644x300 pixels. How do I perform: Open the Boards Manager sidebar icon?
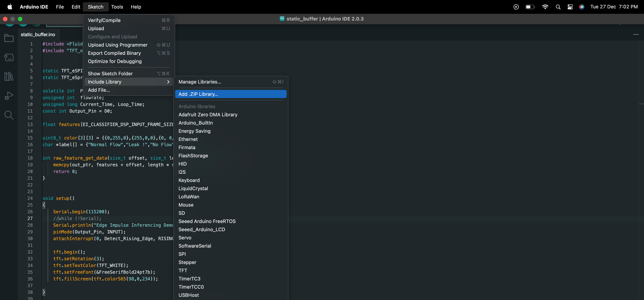pos(9,57)
